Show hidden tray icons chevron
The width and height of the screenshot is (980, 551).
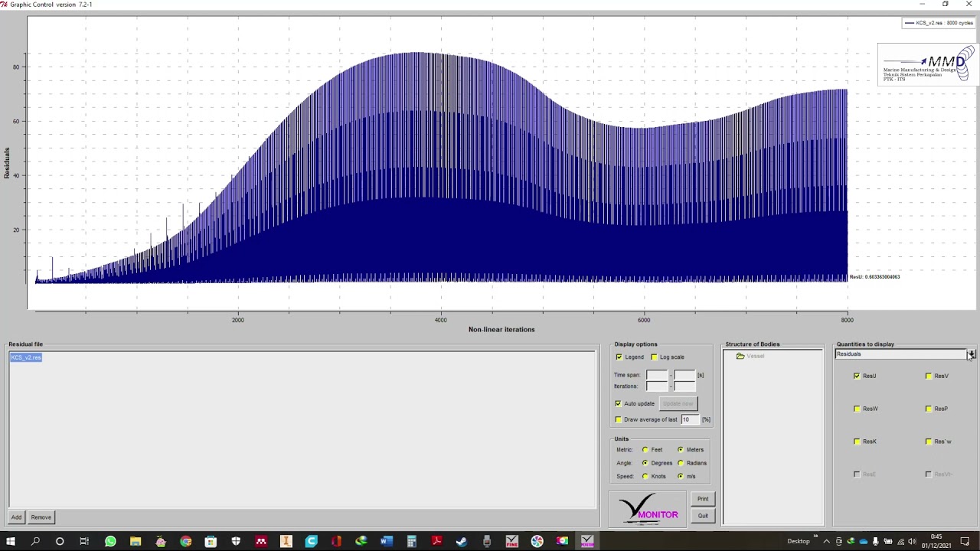826,542
